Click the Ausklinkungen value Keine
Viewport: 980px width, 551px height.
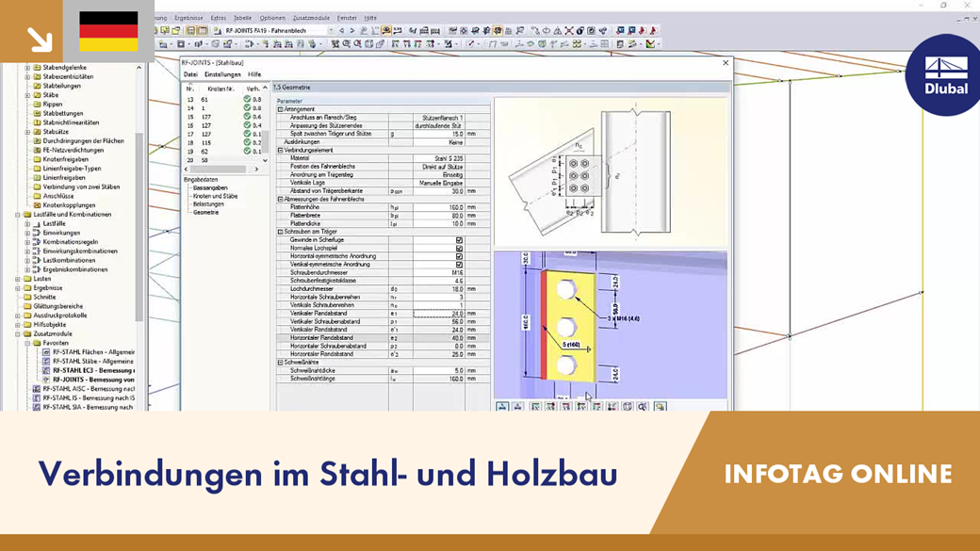[439, 142]
